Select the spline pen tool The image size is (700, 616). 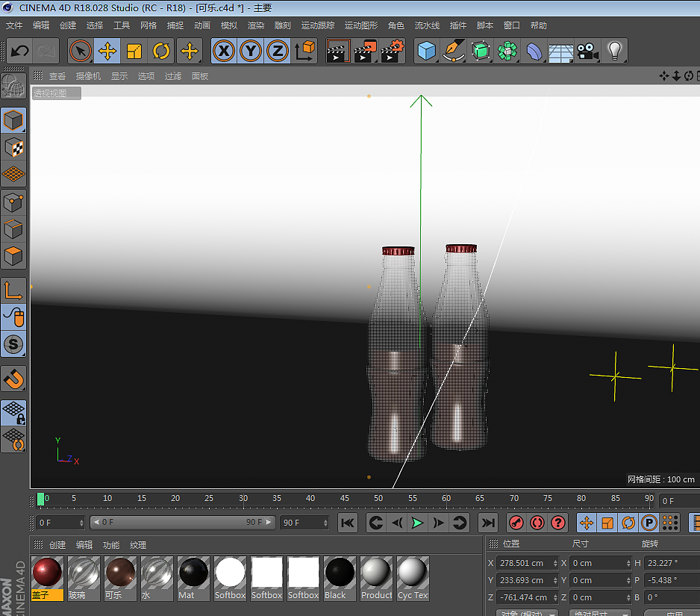[454, 51]
